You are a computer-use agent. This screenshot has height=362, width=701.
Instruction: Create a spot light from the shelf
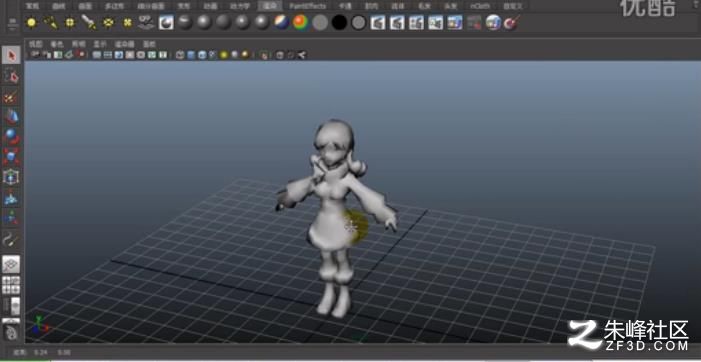click(x=89, y=22)
